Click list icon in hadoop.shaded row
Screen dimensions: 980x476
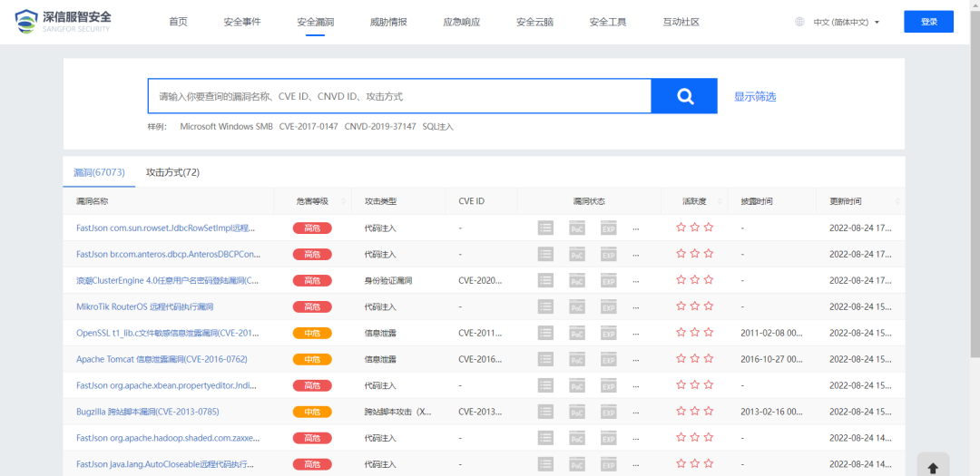(545, 438)
